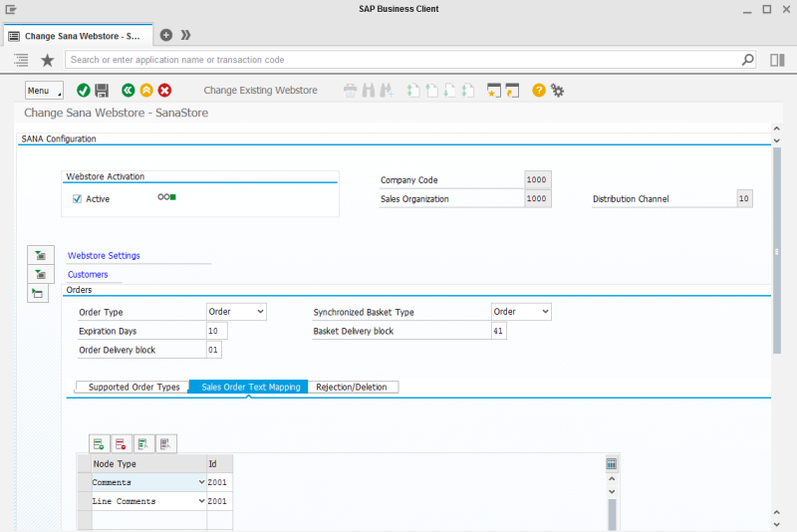Click the Id column header
The height and width of the screenshot is (532, 797).
point(219,464)
